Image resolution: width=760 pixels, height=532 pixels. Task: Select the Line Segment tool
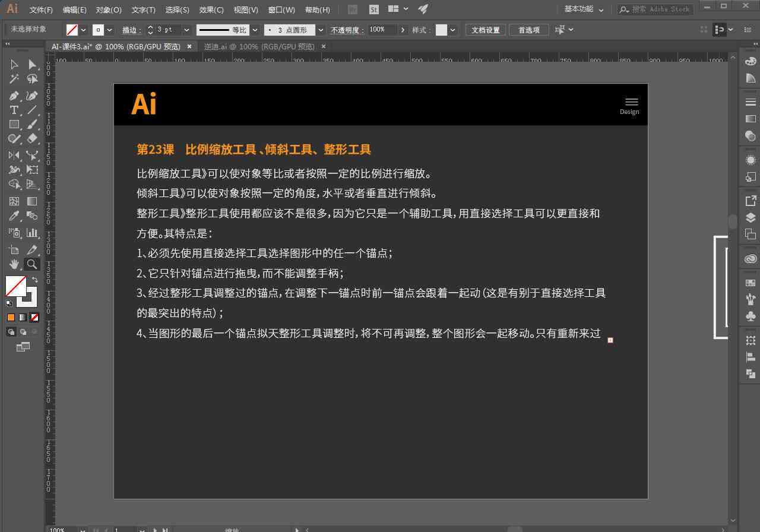tap(32, 110)
